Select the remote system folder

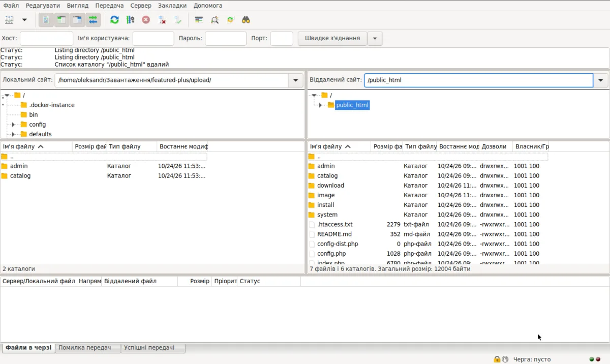click(428, 215)
